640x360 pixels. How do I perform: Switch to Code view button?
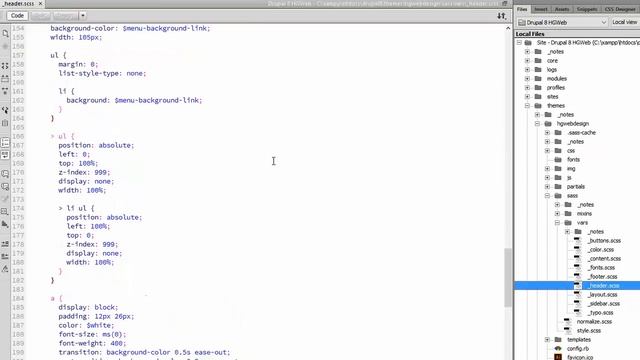pos(17,16)
